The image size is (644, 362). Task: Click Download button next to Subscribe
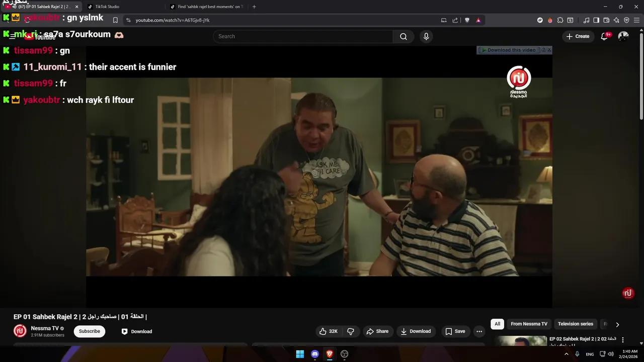(x=136, y=331)
